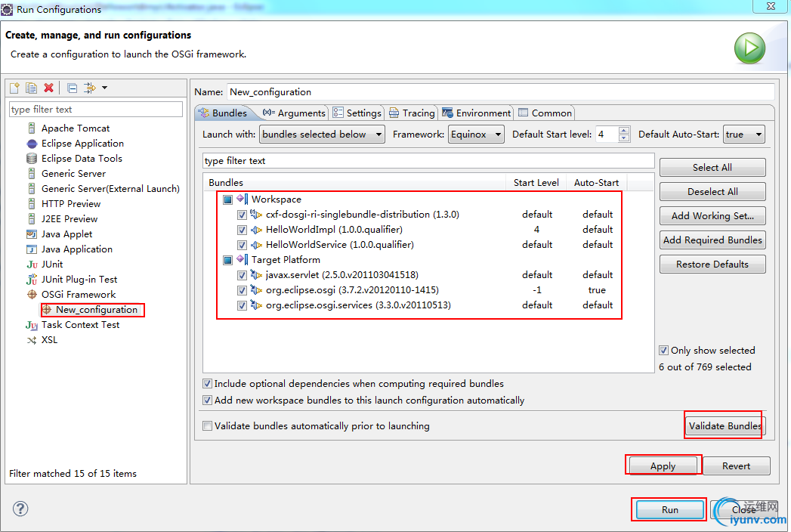The height and width of the screenshot is (532, 791).
Task: Delete selected configuration with red X
Action: (x=48, y=88)
